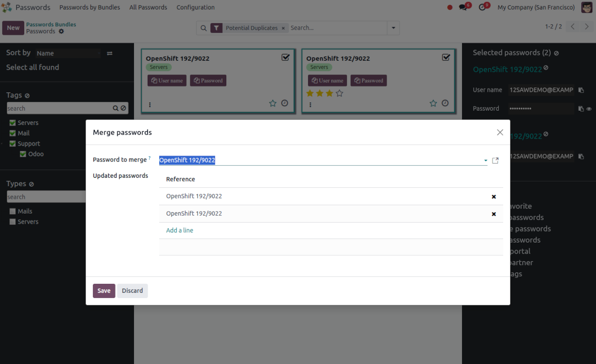
Task: Deselect the first OpenShift card checkbox
Action: click(x=285, y=58)
